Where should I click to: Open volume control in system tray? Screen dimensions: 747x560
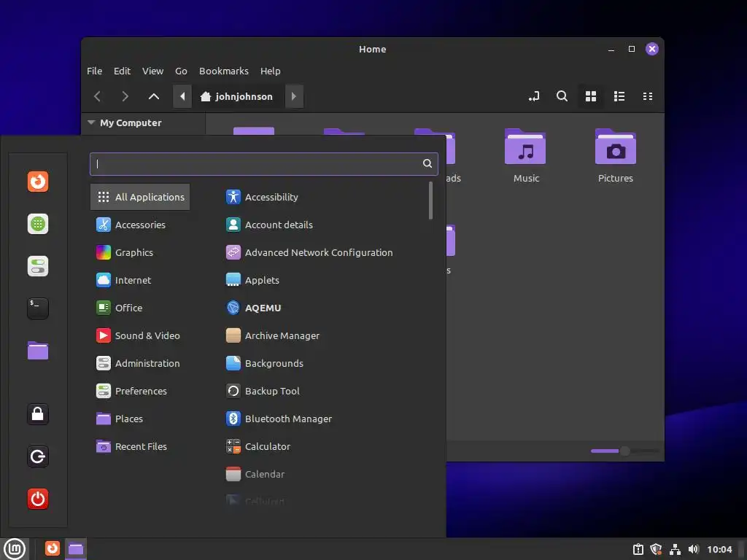point(693,549)
